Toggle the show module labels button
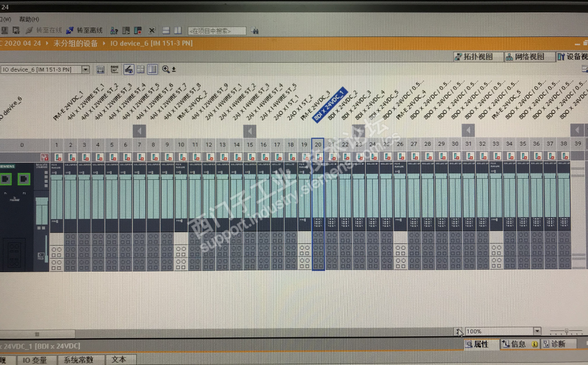588x365 pixels. coord(129,69)
